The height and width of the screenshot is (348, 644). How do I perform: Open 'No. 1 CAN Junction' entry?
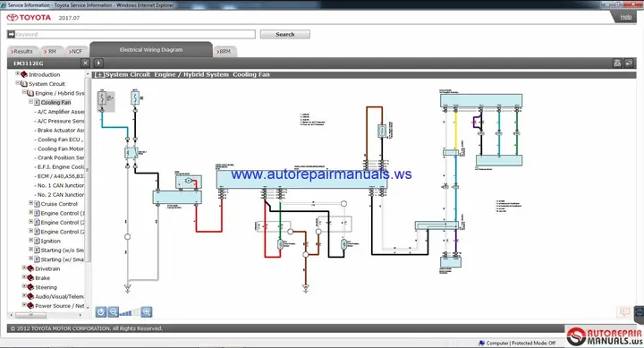point(61,185)
